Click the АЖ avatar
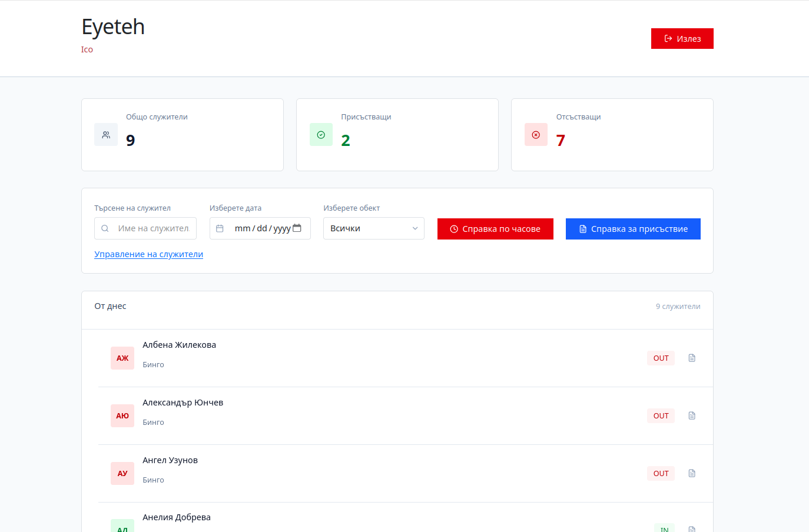809x532 pixels. coord(122,358)
